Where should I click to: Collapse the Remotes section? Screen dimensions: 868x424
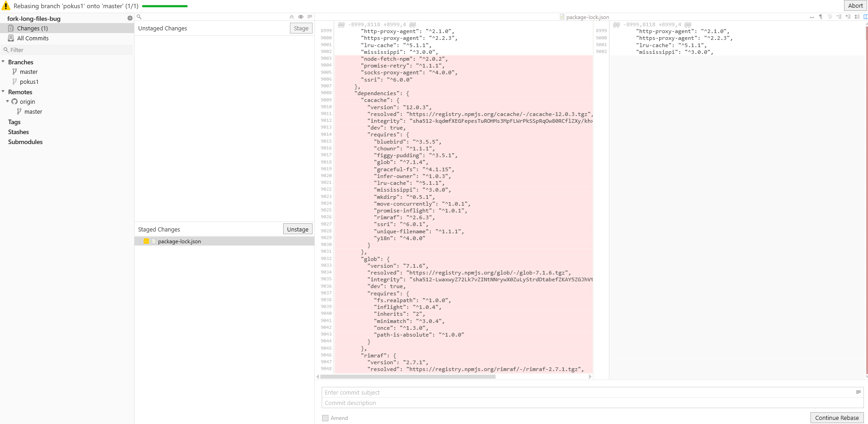coord(4,92)
